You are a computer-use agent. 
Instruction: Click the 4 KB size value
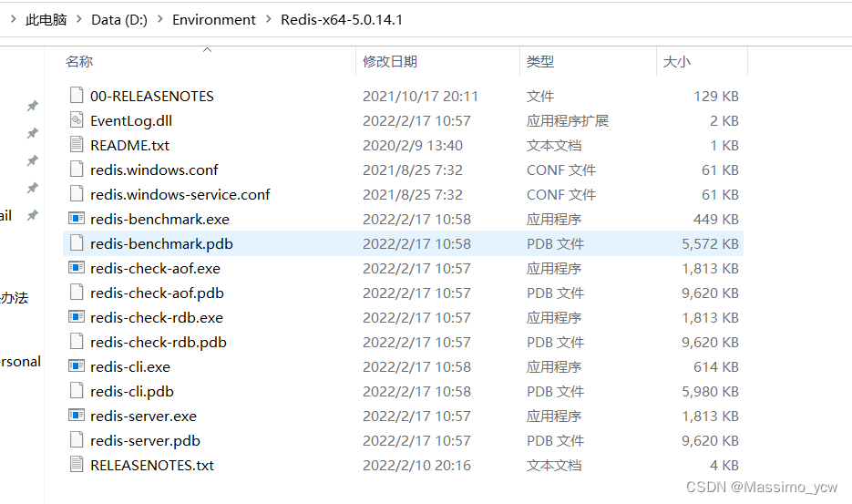pos(724,466)
